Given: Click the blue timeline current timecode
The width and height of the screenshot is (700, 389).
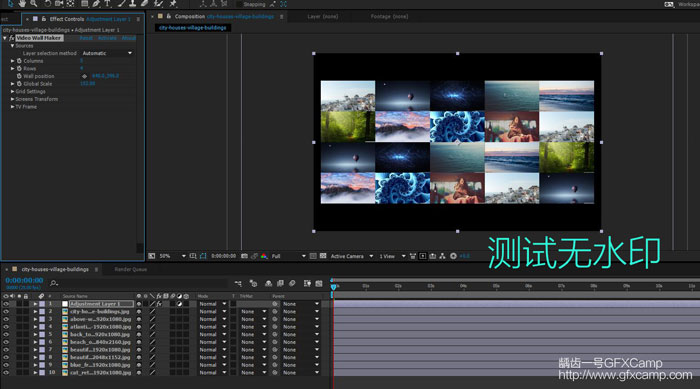Looking at the screenshot, I should click(24, 280).
